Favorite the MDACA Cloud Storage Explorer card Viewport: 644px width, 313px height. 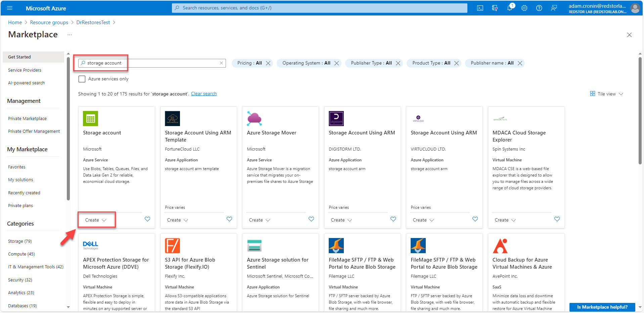point(557,219)
